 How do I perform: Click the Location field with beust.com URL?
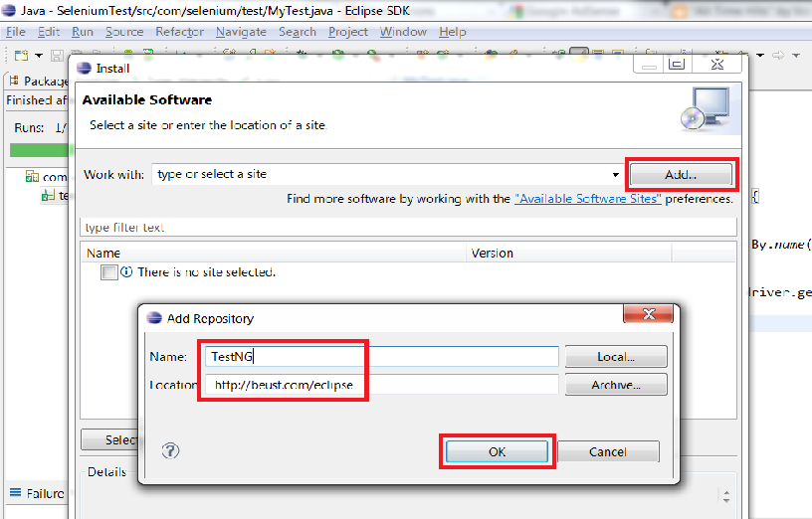[x=382, y=385]
